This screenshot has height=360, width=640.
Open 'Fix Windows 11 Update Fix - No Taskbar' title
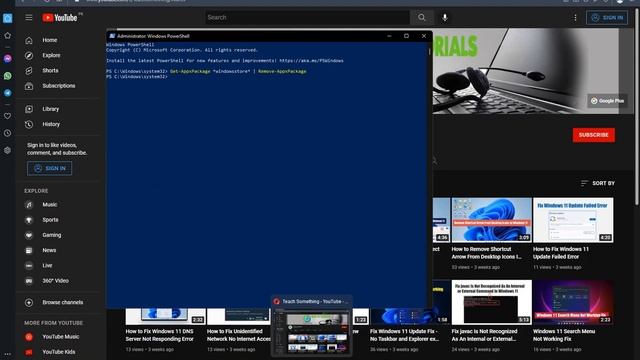pyautogui.click(x=404, y=335)
